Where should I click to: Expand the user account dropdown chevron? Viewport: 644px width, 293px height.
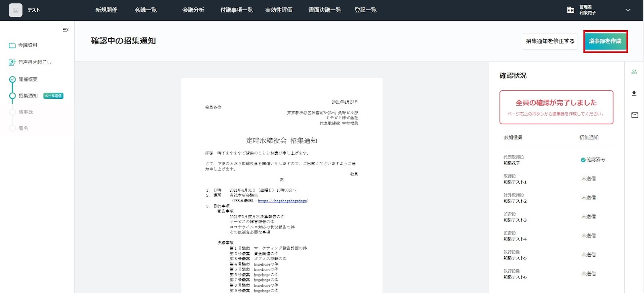tap(628, 10)
